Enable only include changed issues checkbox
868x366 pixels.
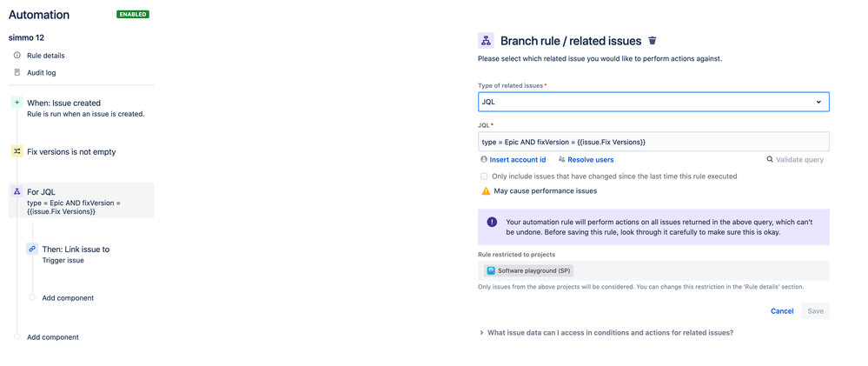click(x=484, y=176)
